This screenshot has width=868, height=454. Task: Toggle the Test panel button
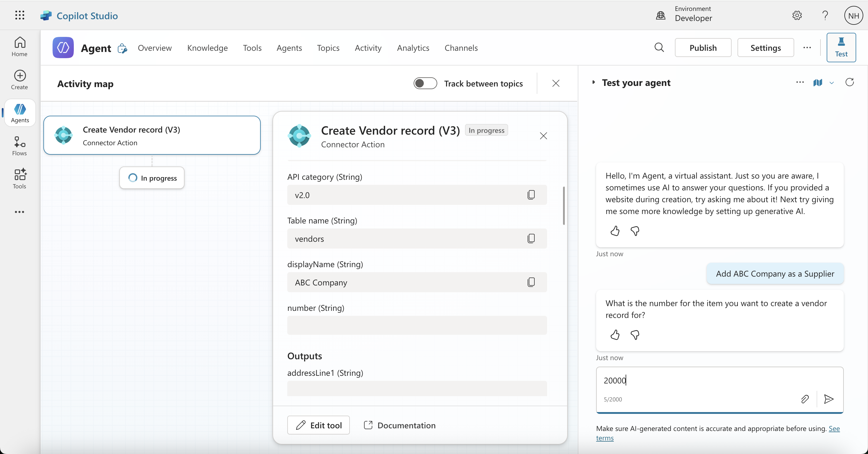coord(841,48)
